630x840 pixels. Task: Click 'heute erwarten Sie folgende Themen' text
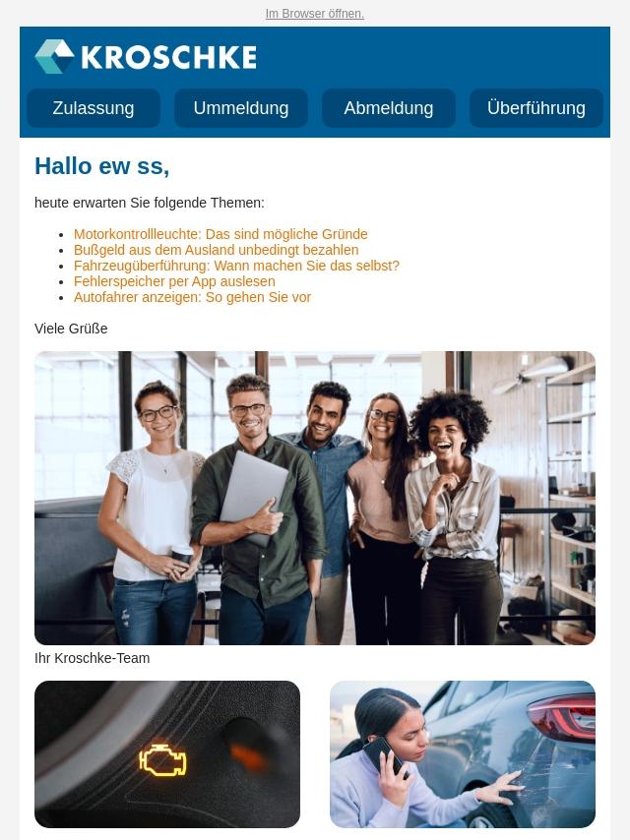[x=150, y=203]
